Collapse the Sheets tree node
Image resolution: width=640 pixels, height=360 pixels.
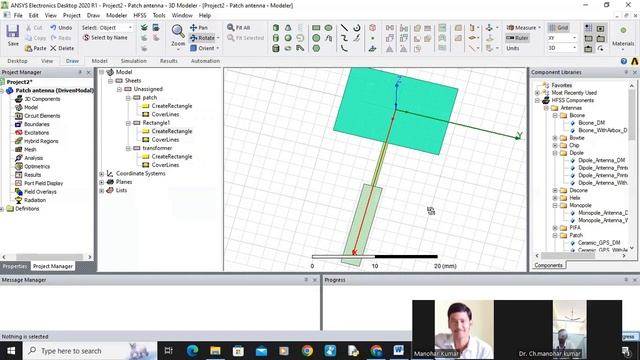point(110,81)
